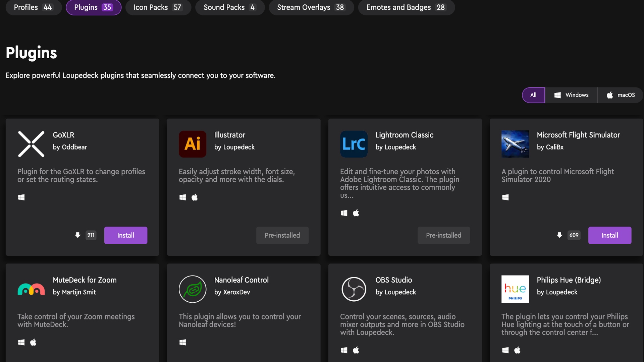The image size is (644, 362).
Task: Click the GoXLR download count arrow icon
Action: [x=78, y=235]
